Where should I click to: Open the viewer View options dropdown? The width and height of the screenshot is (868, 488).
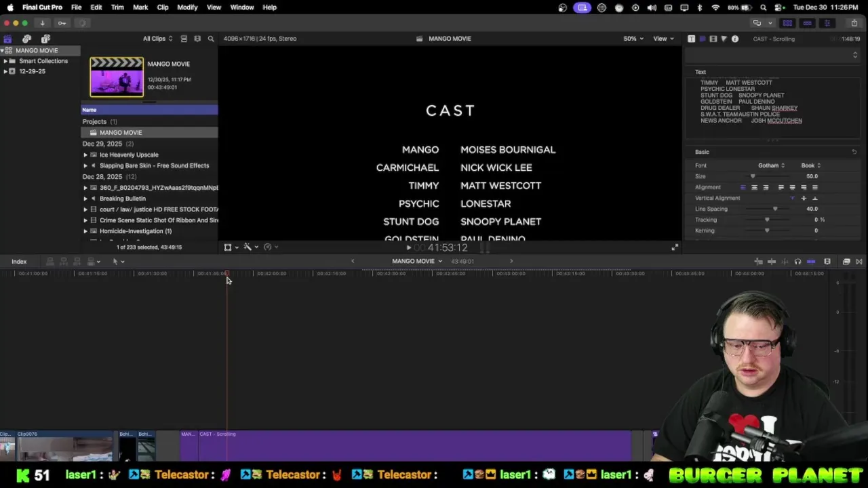(x=663, y=39)
